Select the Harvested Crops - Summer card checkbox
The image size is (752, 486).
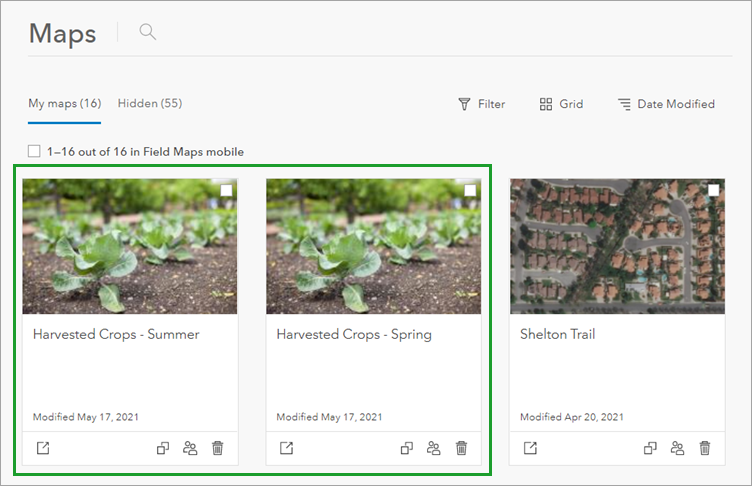[x=226, y=190]
